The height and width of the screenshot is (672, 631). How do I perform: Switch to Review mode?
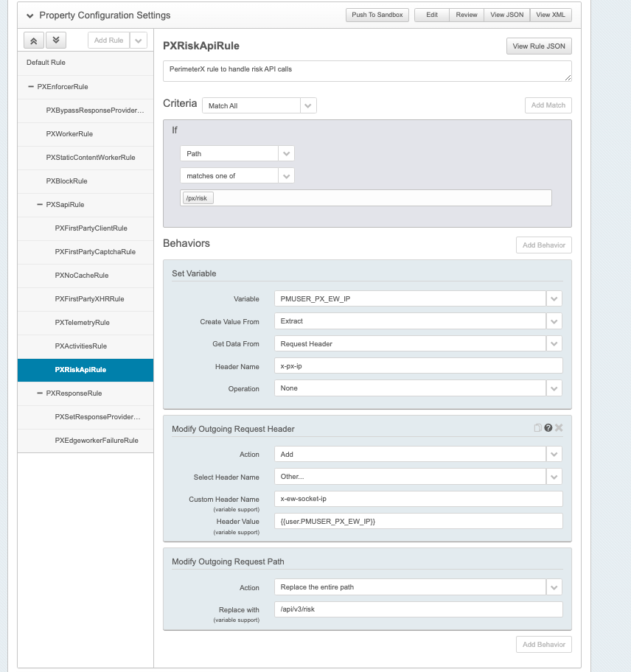467,15
